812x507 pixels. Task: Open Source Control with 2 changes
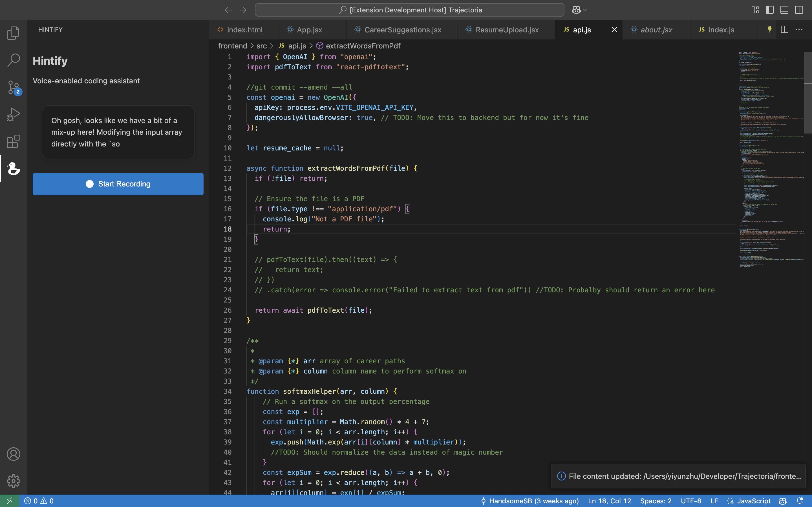(x=14, y=88)
